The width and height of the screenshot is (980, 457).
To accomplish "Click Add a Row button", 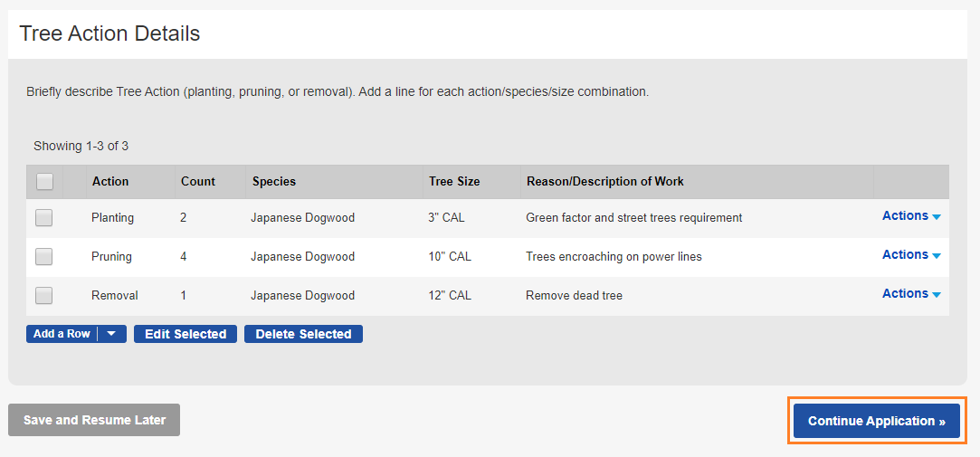I will point(62,334).
